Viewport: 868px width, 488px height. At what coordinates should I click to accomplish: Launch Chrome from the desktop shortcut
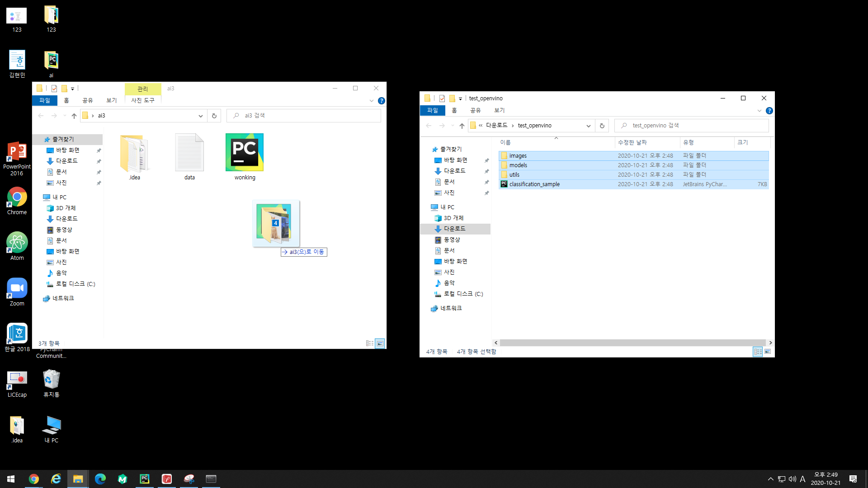[17, 197]
